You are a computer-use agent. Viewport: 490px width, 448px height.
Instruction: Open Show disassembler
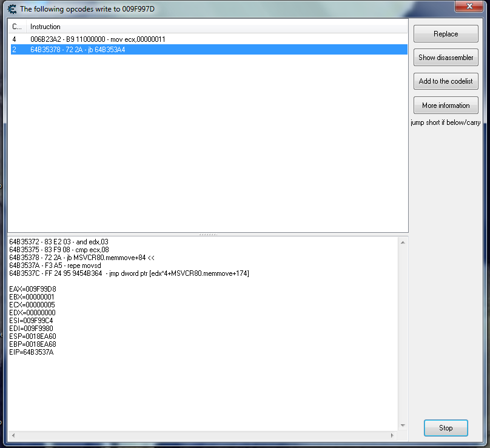coord(446,58)
